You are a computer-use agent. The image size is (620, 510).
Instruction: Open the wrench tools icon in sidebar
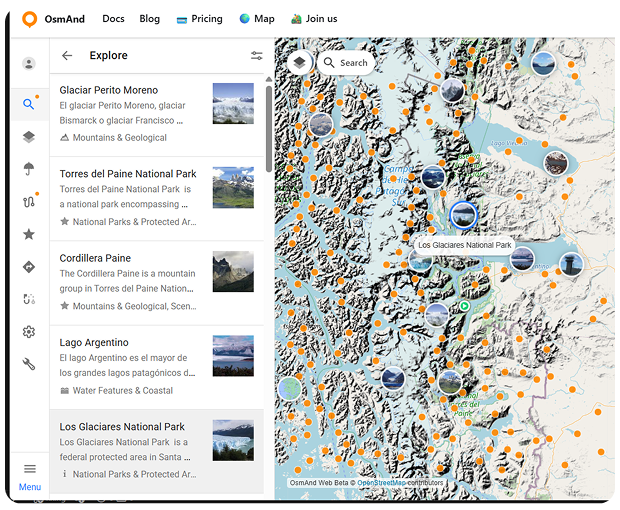[29, 364]
